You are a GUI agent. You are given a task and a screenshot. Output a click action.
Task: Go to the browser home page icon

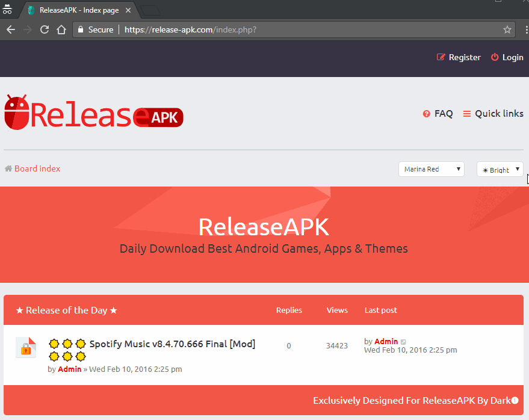(61, 29)
